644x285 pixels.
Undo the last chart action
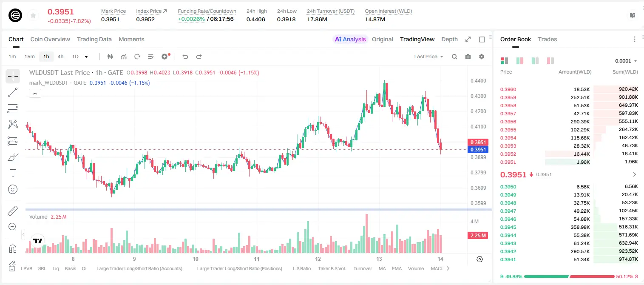point(185,57)
